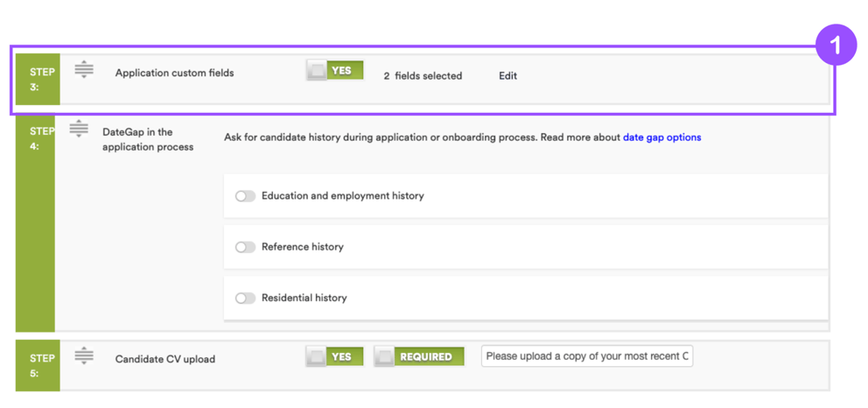Enable the Reference history toggle

click(245, 247)
